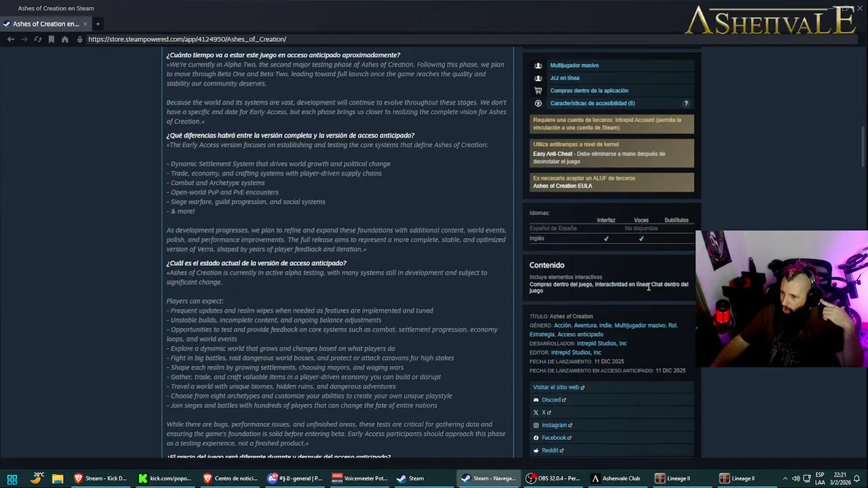Click the Español de España language row
The image size is (868, 488).
[612, 228]
